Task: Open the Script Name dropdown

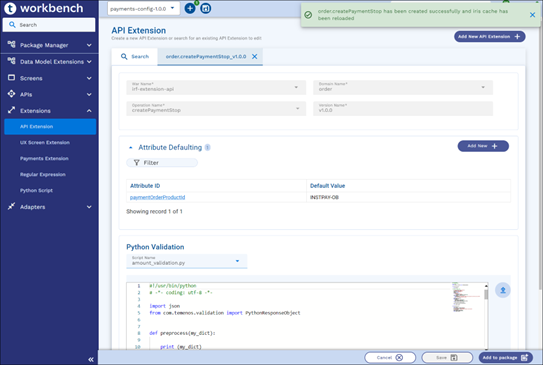Action: [187, 261]
